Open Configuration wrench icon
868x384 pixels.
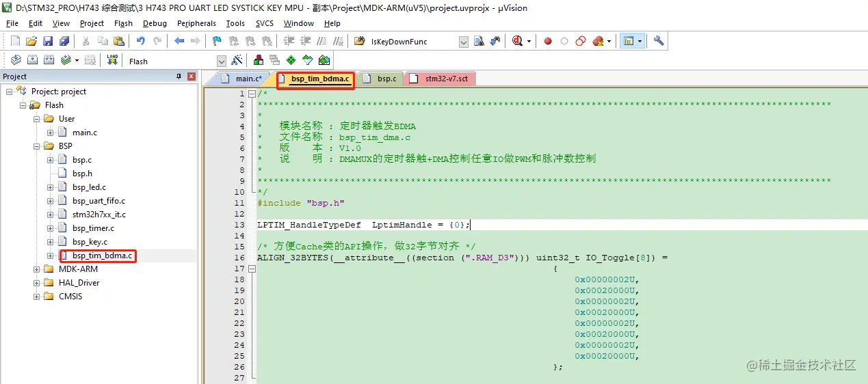coord(659,41)
